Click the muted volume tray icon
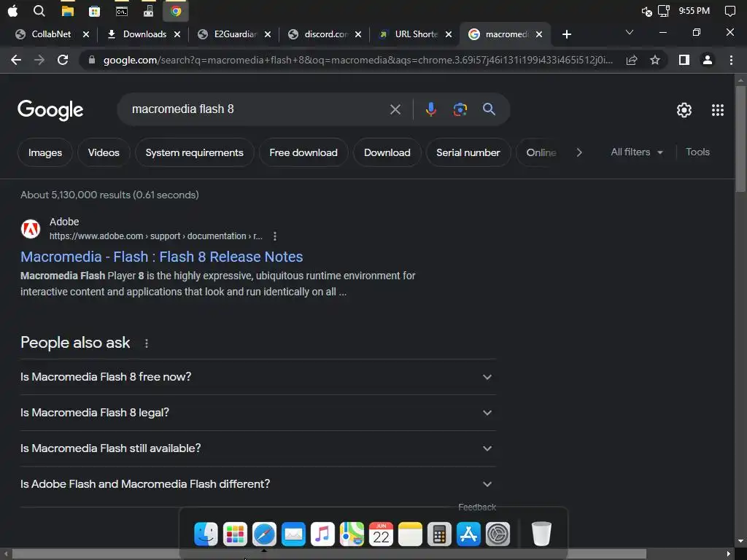This screenshot has width=747, height=560. [x=646, y=11]
